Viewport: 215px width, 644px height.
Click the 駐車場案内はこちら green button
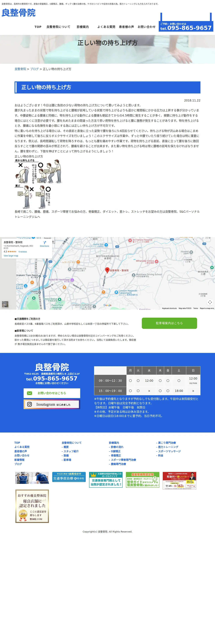(169, 323)
